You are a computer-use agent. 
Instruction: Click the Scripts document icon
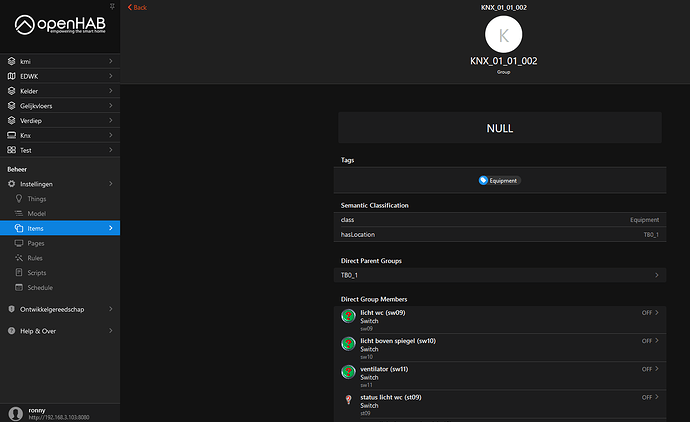(x=19, y=272)
